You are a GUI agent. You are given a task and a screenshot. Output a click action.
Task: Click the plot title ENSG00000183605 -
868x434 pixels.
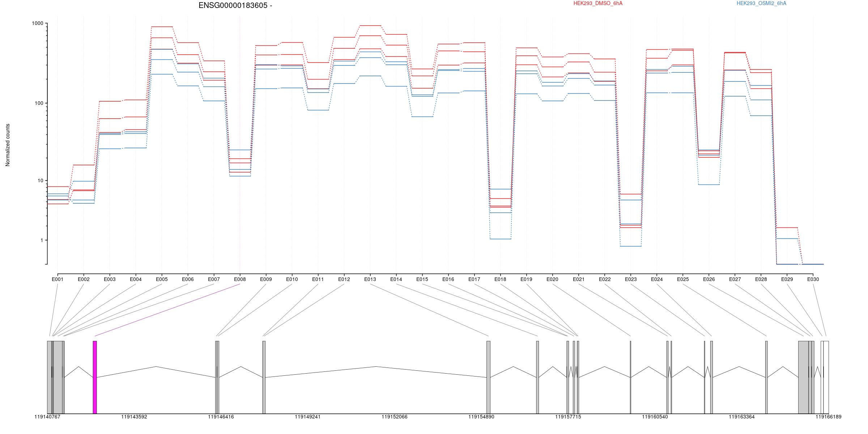pyautogui.click(x=235, y=5)
